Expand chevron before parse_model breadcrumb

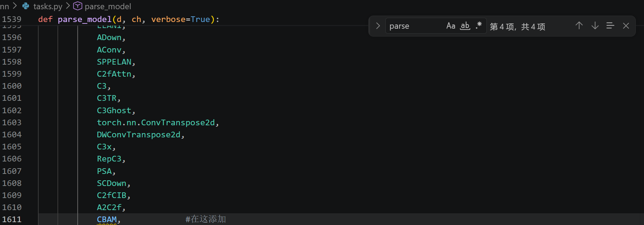click(x=68, y=6)
